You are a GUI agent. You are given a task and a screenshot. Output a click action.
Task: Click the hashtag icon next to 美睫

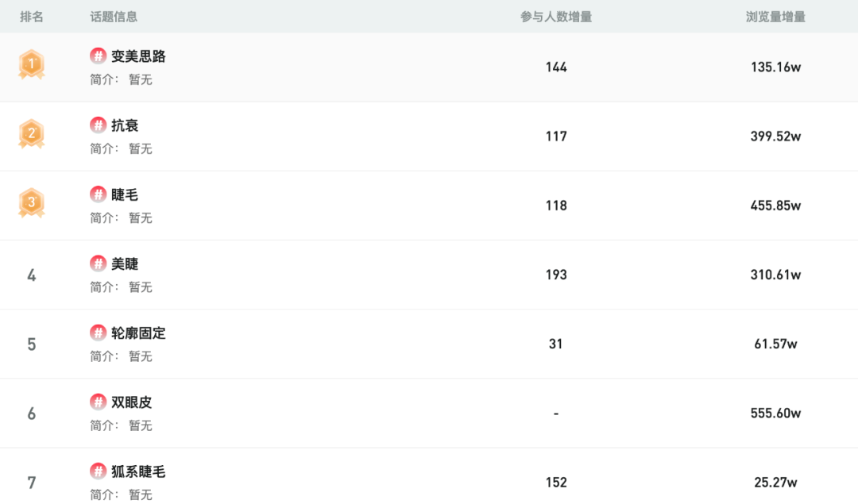[98, 264]
